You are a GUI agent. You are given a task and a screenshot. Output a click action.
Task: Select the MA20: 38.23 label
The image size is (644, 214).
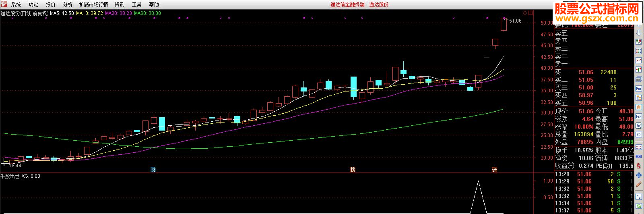pyautogui.click(x=118, y=13)
